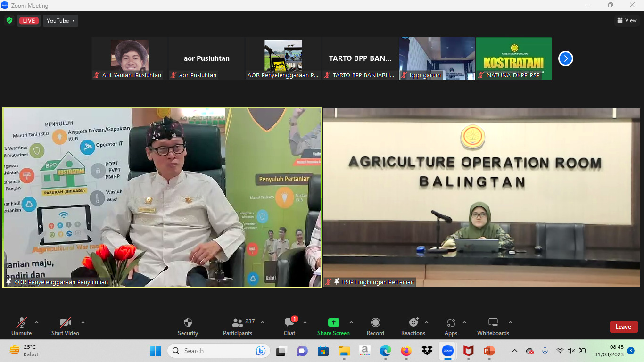The height and width of the screenshot is (362, 644).
Task: Open the clock showing 08:45 31/03/2023
Action: [x=609, y=351]
